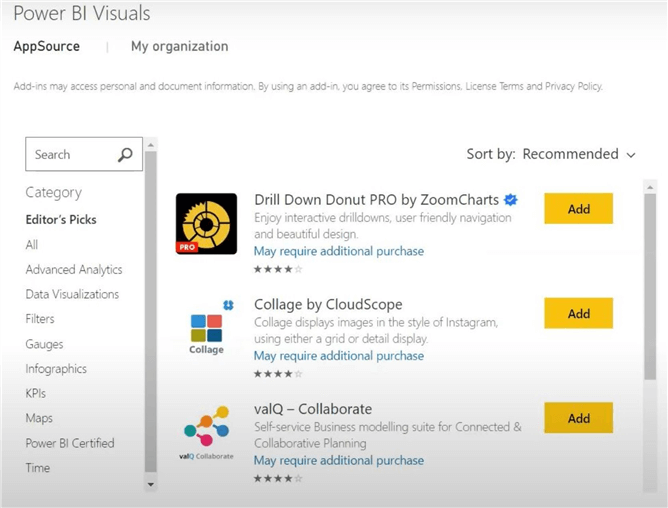Click the Drill Down Donut PRO icon
Screen dimensions: 668x508
click(206, 223)
